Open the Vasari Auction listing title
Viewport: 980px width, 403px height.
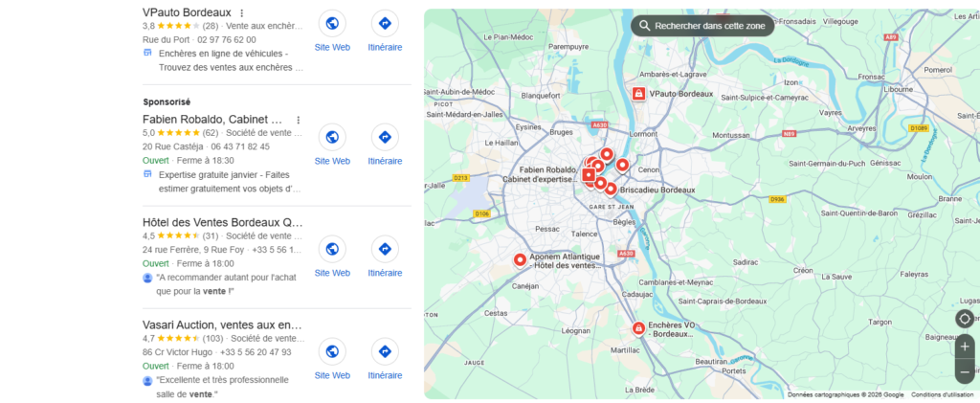point(222,325)
